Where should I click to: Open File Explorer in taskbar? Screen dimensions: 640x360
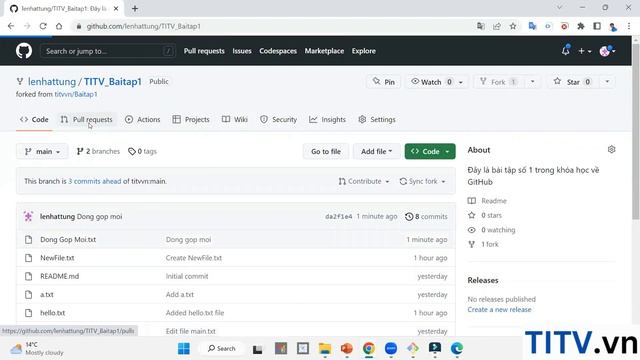coord(325,349)
